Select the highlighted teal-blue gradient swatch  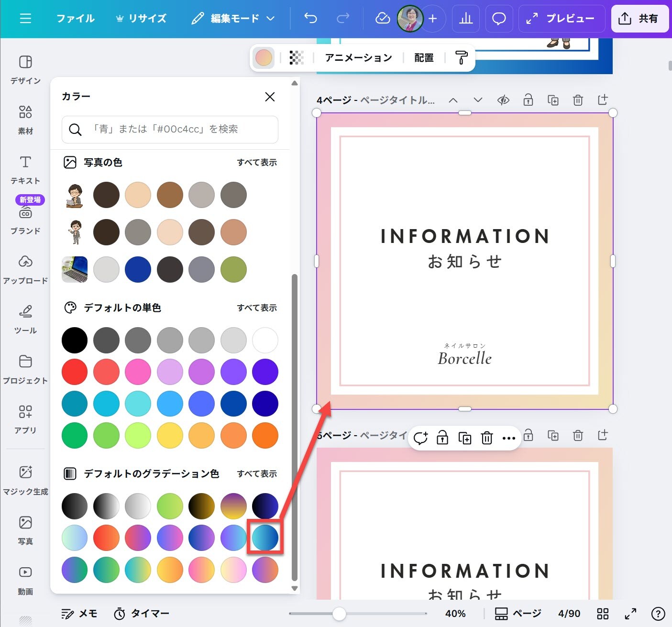coord(265,538)
